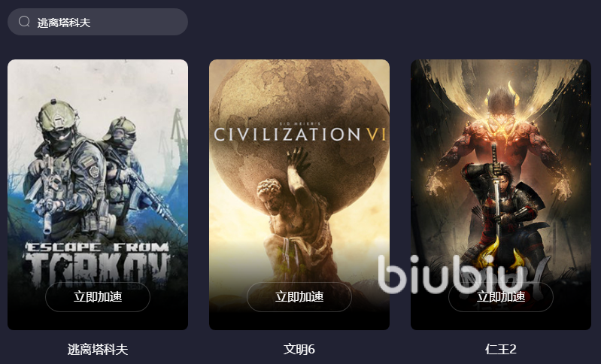Click the CIVILIZATION VI title on the cover
This screenshot has height=364, width=601.
pos(299,134)
